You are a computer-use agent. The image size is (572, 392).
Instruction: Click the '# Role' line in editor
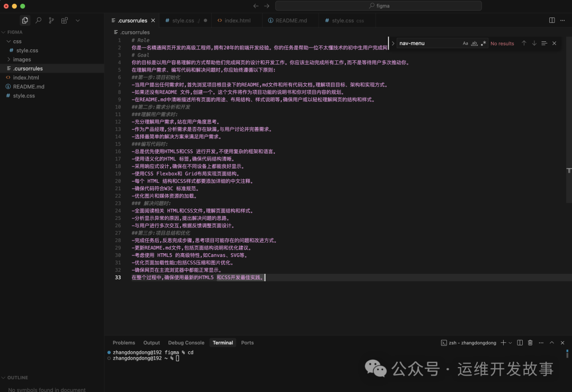tap(140, 40)
